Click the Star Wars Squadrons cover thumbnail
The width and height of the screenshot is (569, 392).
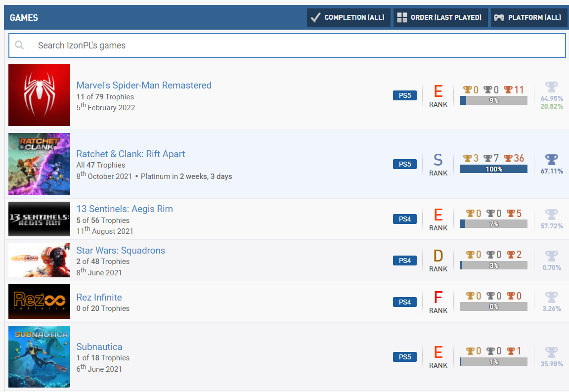click(x=39, y=260)
